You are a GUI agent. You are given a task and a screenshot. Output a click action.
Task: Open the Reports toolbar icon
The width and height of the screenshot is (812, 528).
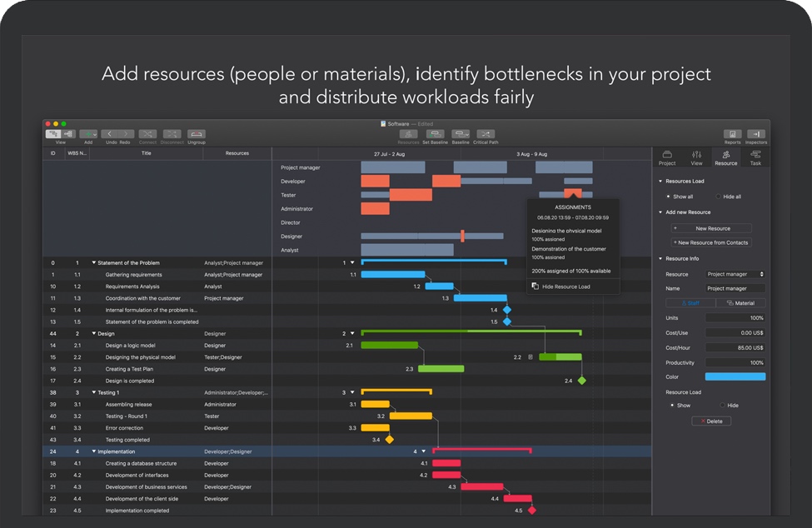click(732, 134)
